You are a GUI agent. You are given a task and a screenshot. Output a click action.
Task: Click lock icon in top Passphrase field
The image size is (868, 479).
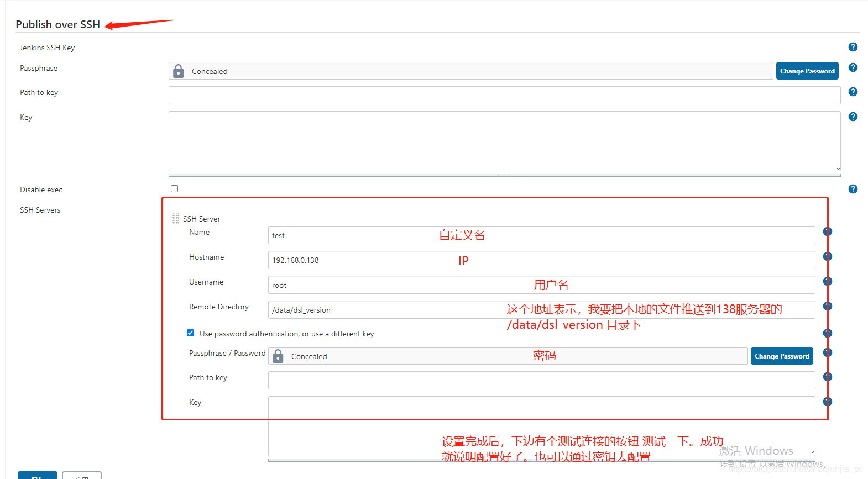point(179,71)
